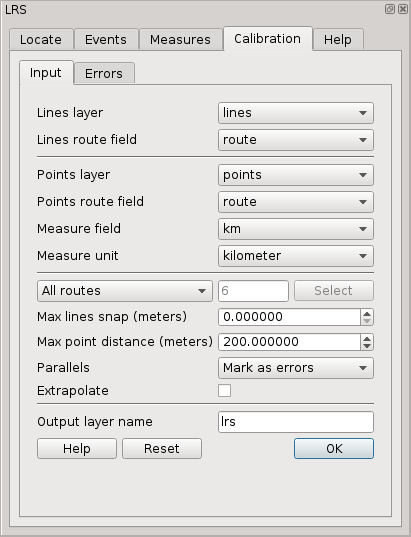The image size is (411, 537).
Task: Open the Measure field dropdown showing km
Action: (296, 229)
